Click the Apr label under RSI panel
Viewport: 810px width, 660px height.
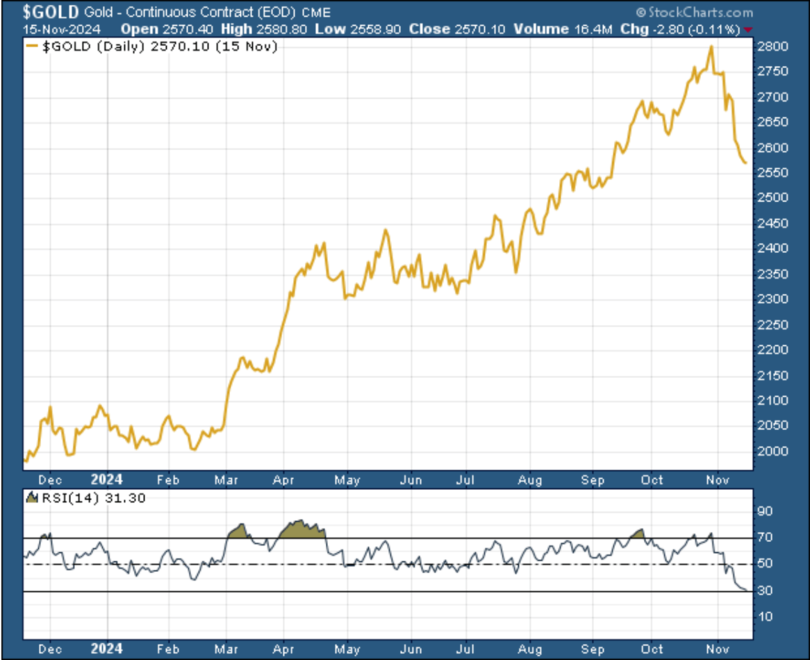pos(283,649)
